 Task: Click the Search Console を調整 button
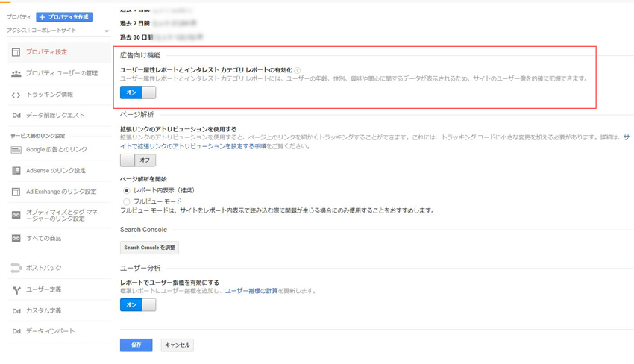(149, 248)
